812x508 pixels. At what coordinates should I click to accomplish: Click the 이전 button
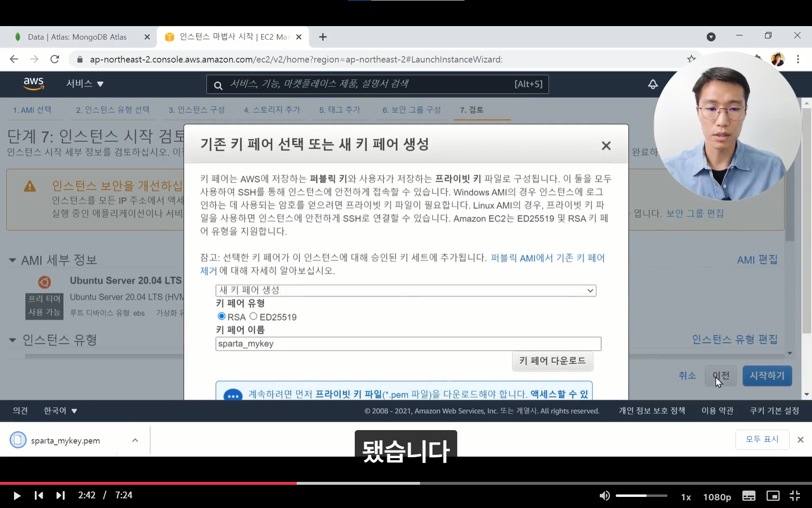[x=721, y=376]
